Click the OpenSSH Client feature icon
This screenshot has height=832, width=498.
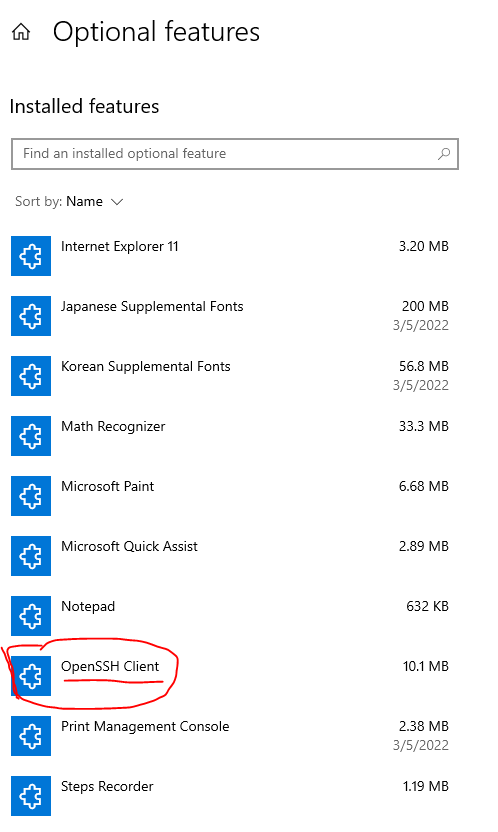[31, 675]
